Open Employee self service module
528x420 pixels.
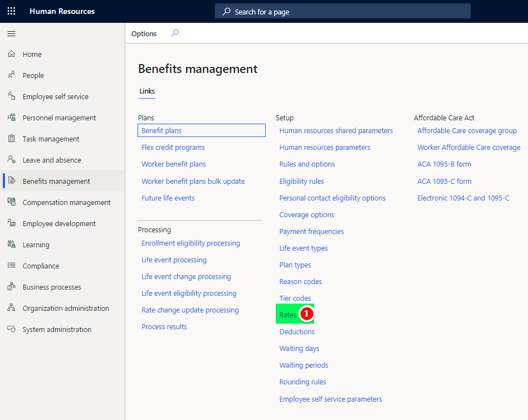(x=55, y=97)
